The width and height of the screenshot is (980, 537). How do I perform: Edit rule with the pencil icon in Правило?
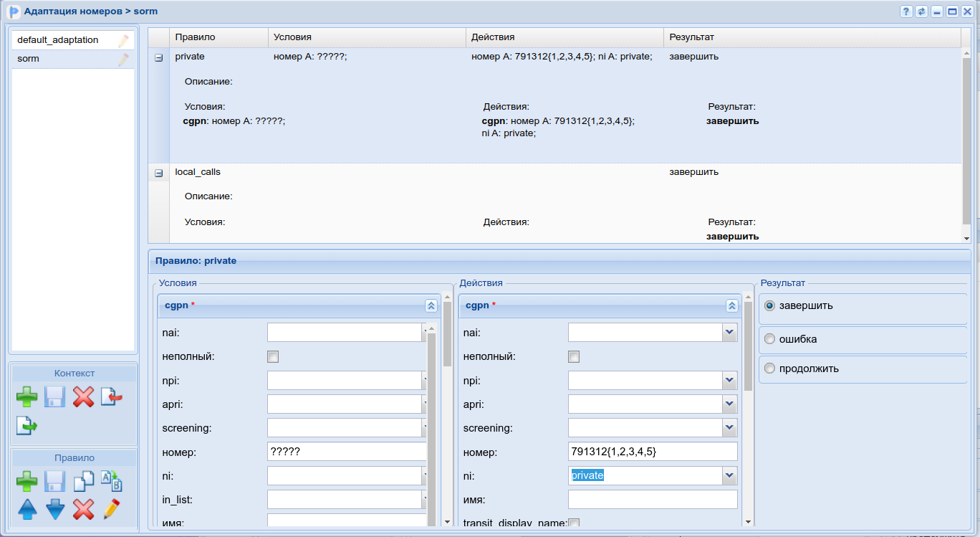pyautogui.click(x=111, y=509)
